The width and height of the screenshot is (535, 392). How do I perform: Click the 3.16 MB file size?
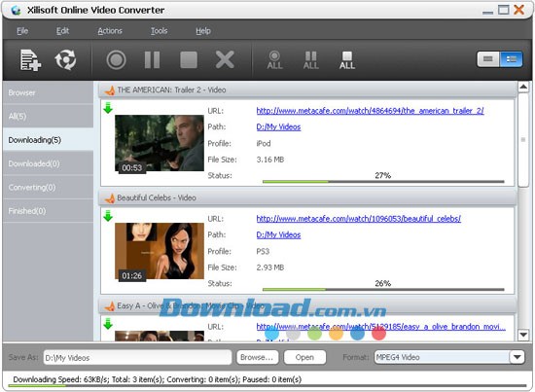point(270,160)
